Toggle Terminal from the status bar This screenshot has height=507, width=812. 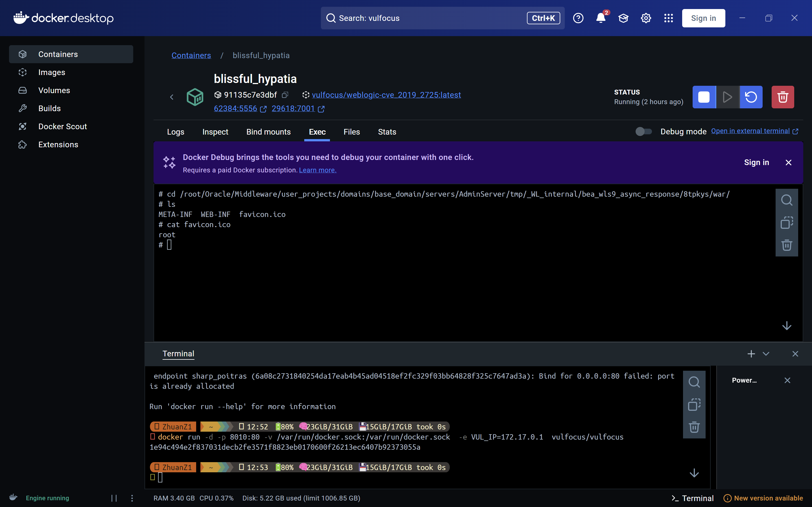pyautogui.click(x=693, y=498)
